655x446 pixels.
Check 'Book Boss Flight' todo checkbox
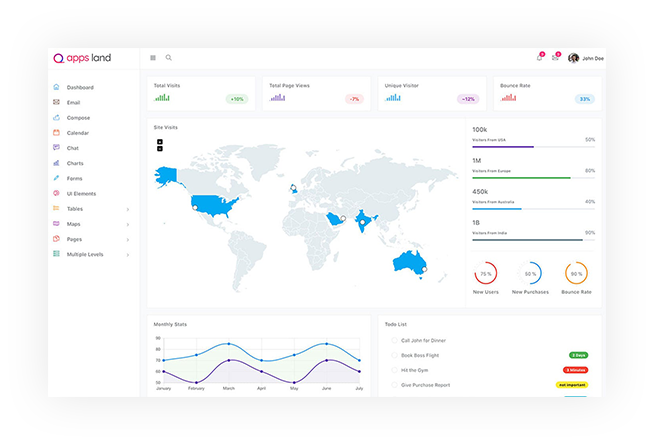(393, 355)
